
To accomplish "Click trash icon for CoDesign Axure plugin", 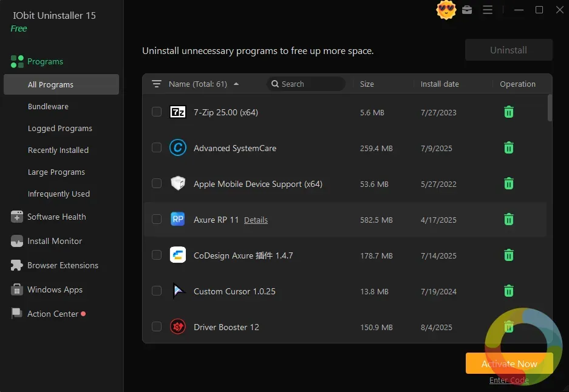I will [x=509, y=255].
